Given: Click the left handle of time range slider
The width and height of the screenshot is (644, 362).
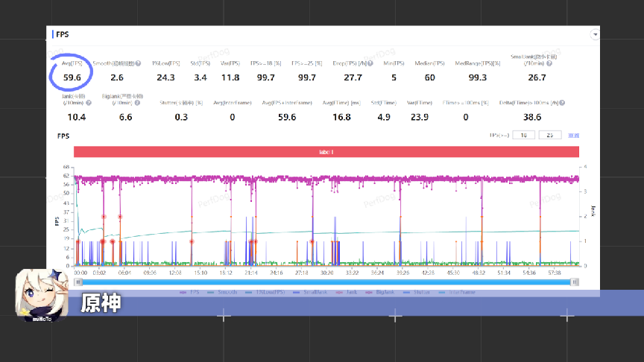Looking at the screenshot, I should tap(78, 282).
